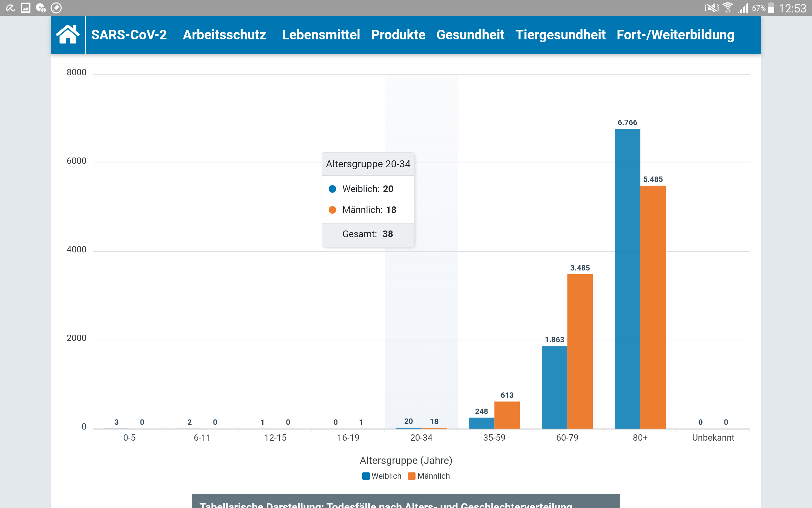Open the Fort-/Weiterbildung menu
The width and height of the screenshot is (812, 508).
pos(675,35)
